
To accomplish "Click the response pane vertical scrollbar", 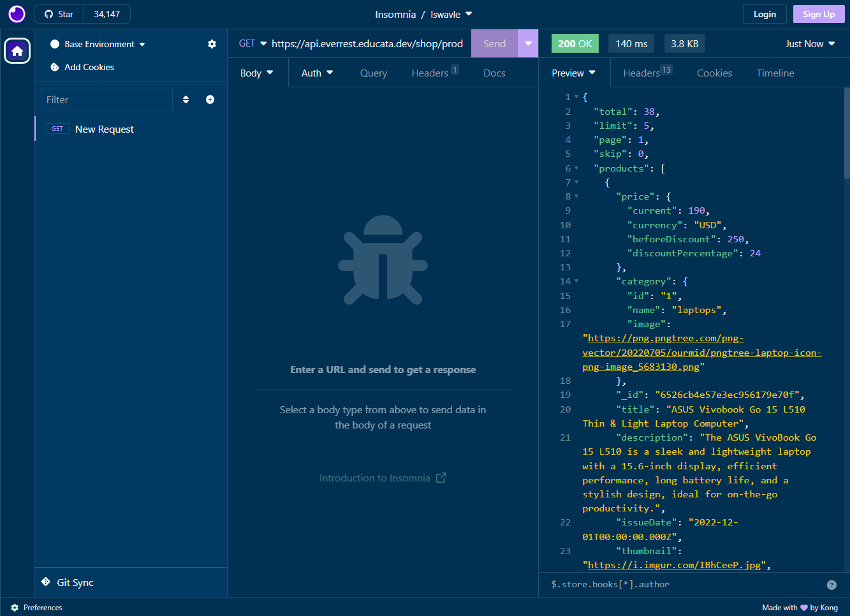I will [x=847, y=133].
